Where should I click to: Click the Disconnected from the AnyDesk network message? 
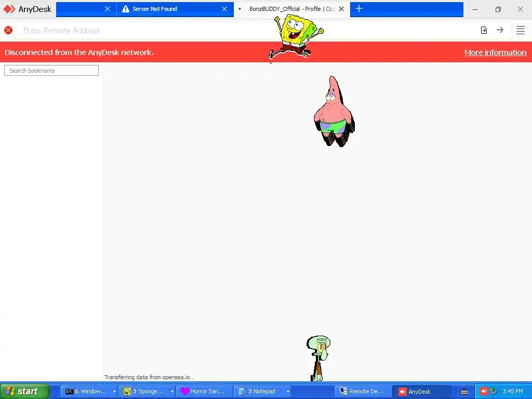pyautogui.click(x=79, y=52)
